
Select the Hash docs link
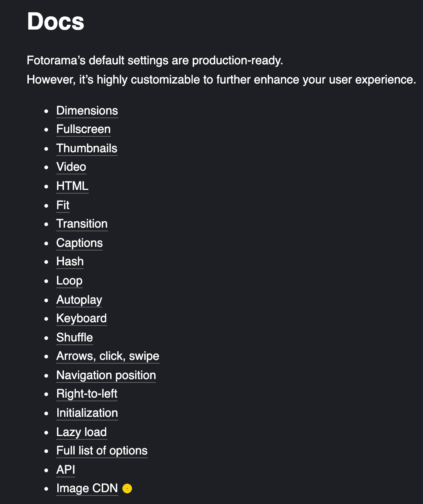pos(70,262)
